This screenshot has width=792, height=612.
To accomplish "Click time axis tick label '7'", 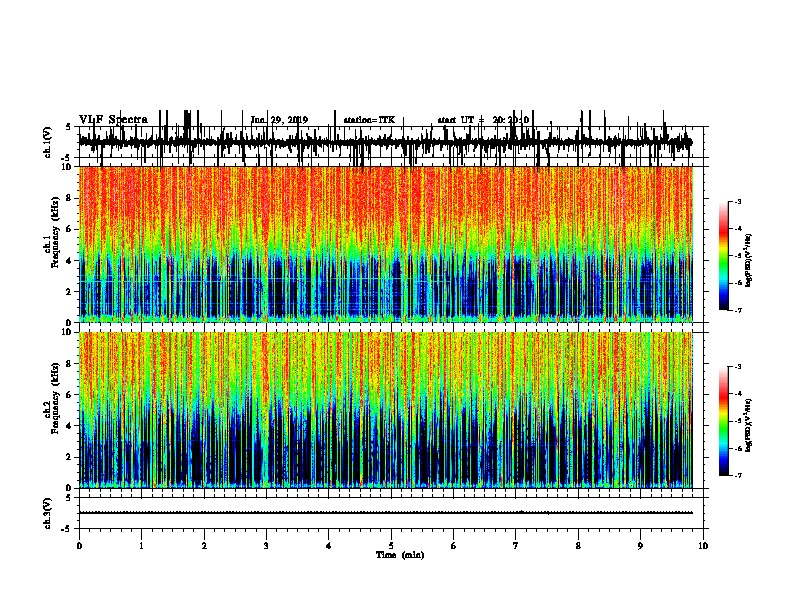I will (516, 546).
